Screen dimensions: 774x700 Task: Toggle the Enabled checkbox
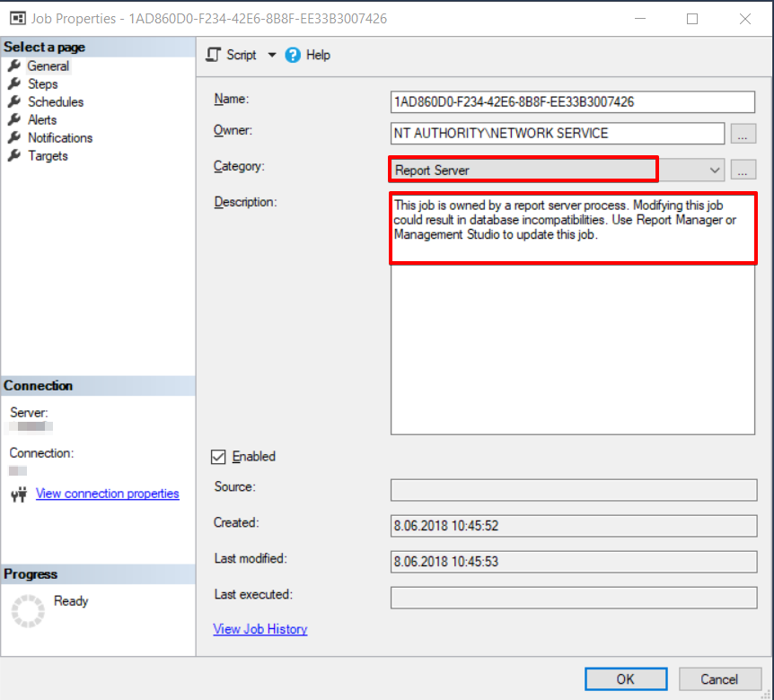click(218, 457)
